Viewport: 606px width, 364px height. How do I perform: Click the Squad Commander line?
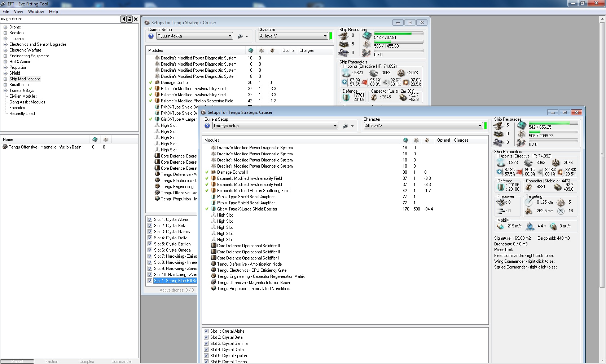[525, 267]
